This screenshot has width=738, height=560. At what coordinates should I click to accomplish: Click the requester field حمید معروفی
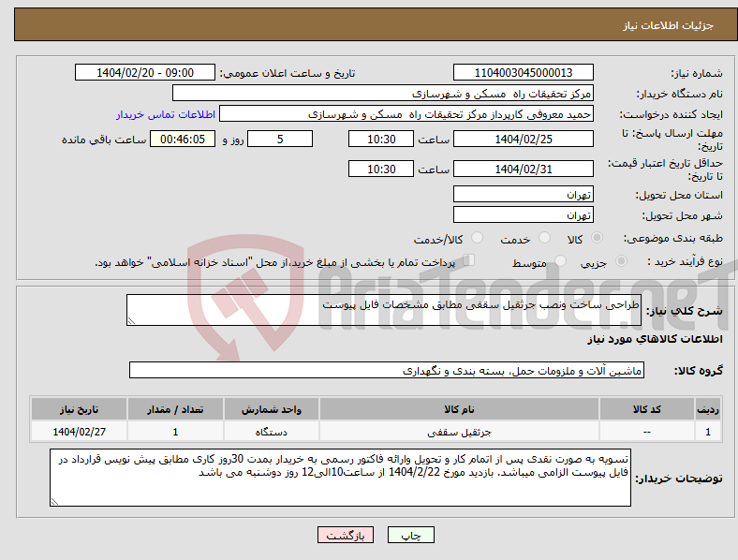coord(406,114)
